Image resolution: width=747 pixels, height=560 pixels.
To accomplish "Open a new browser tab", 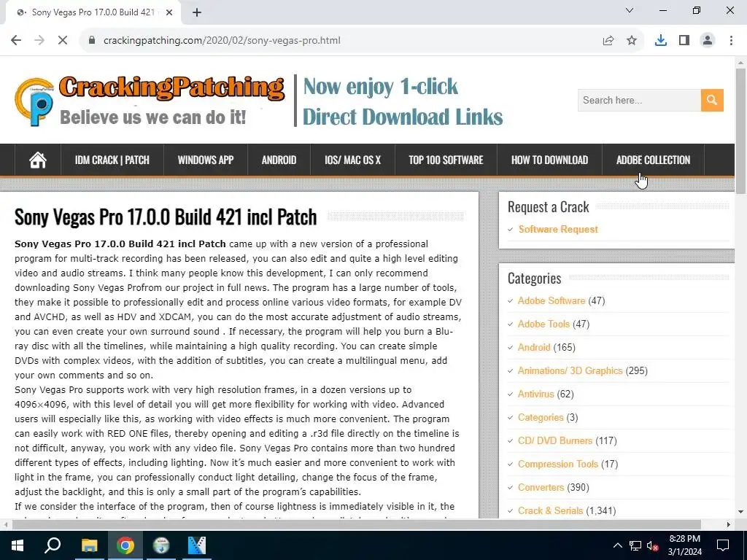I will [x=197, y=12].
